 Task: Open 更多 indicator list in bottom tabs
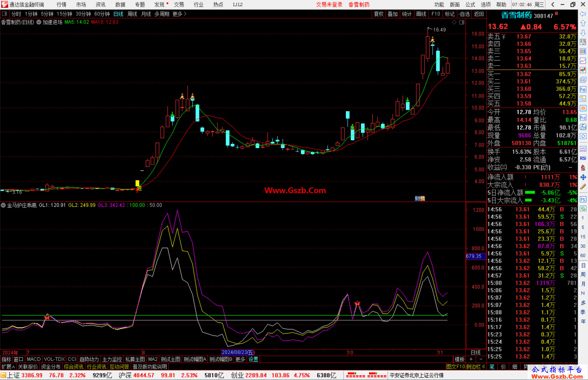coord(240,359)
